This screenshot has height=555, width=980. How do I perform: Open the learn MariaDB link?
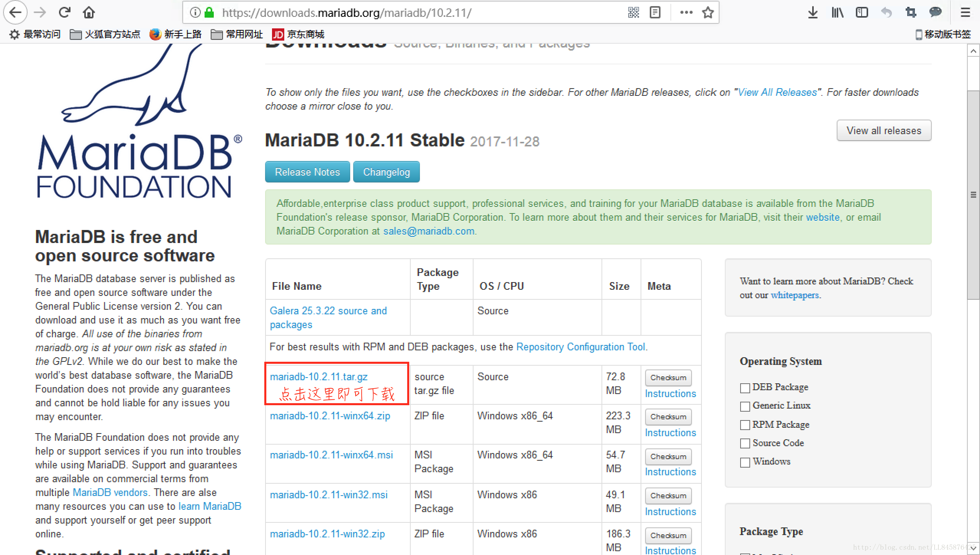click(210, 506)
